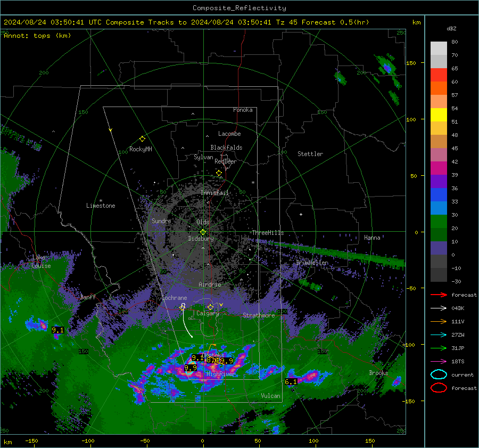Click the yellow radar-site diamond above Didsbury
Image resolution: width=479 pixels, height=448 pixels.
[x=203, y=232]
